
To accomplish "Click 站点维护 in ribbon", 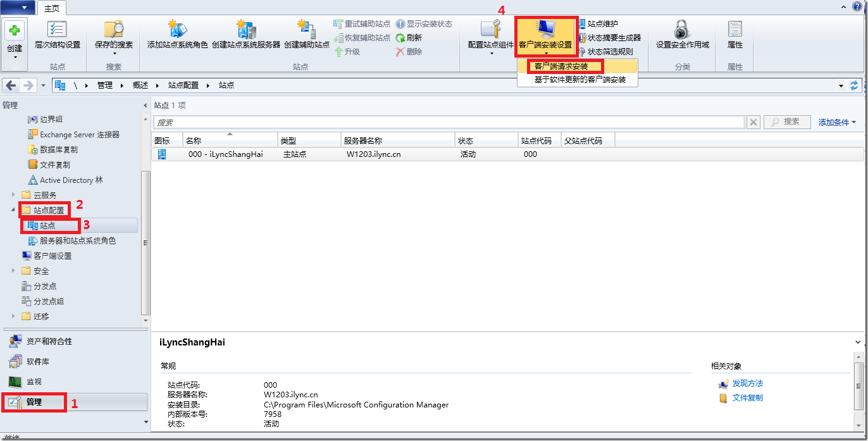I will coord(598,24).
